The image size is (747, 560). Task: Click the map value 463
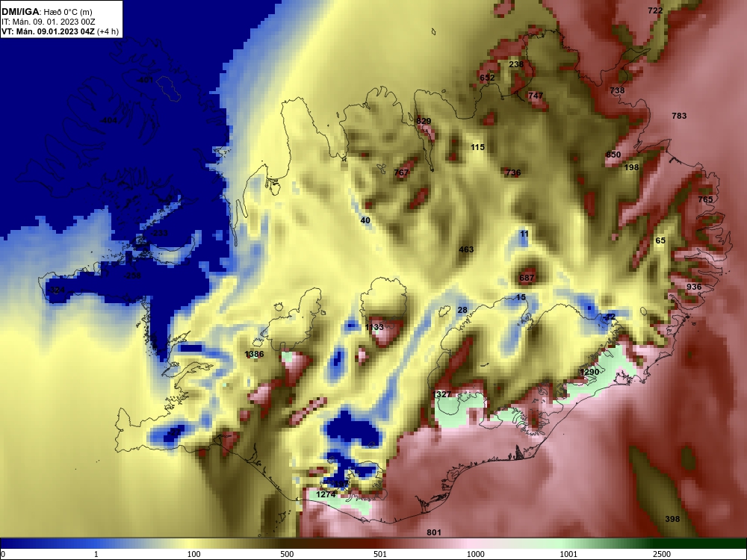pyautogui.click(x=466, y=249)
